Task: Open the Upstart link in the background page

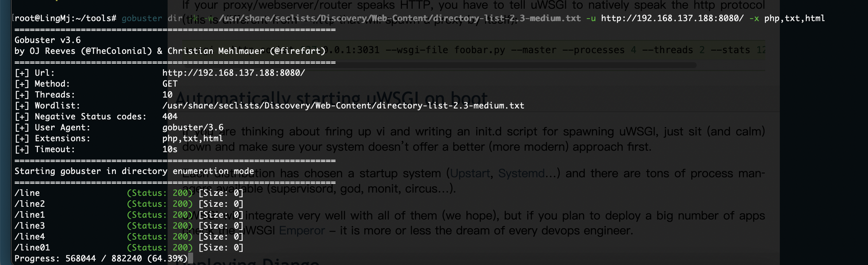Action: point(470,173)
